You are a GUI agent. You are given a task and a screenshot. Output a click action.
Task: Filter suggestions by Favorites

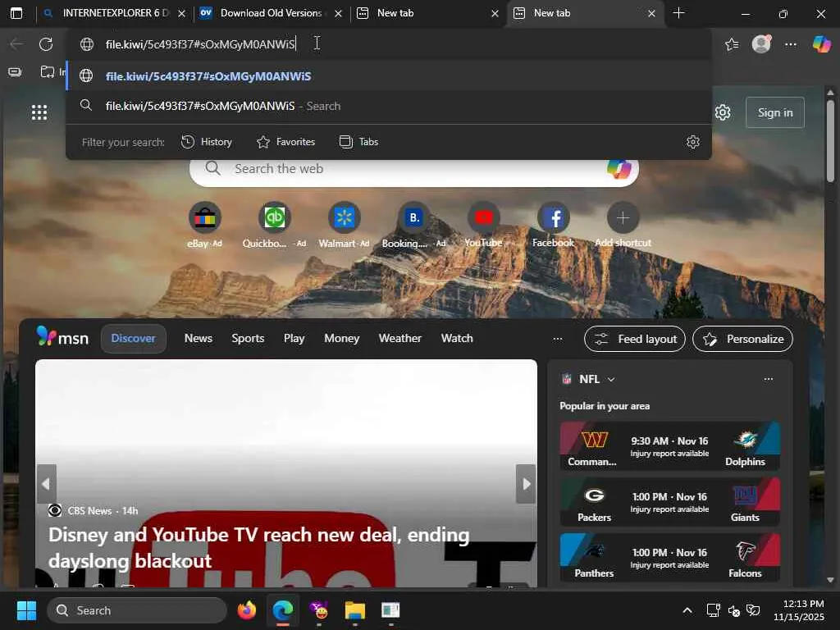(285, 142)
